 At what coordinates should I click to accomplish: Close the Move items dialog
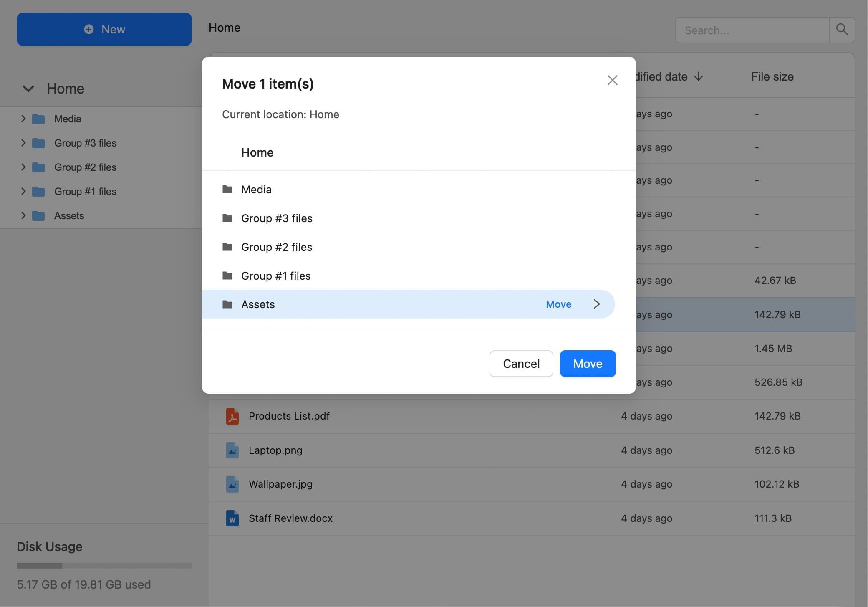[x=612, y=80]
